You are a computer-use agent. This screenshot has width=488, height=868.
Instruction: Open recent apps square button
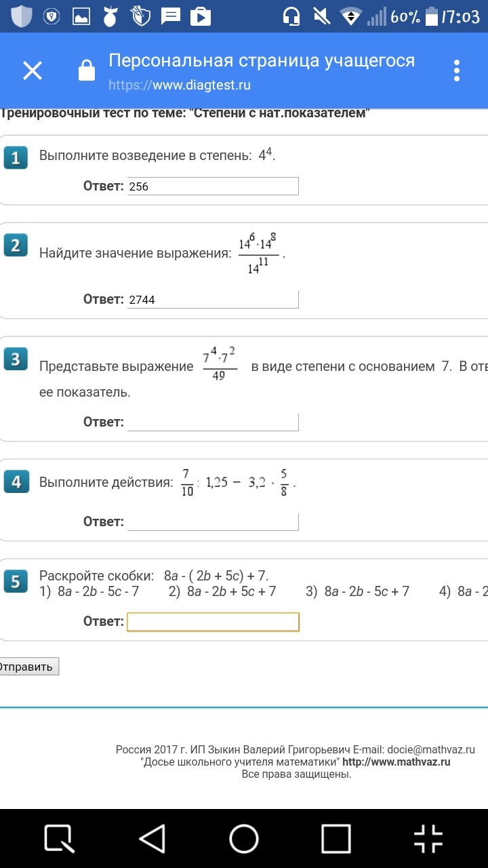point(336,839)
